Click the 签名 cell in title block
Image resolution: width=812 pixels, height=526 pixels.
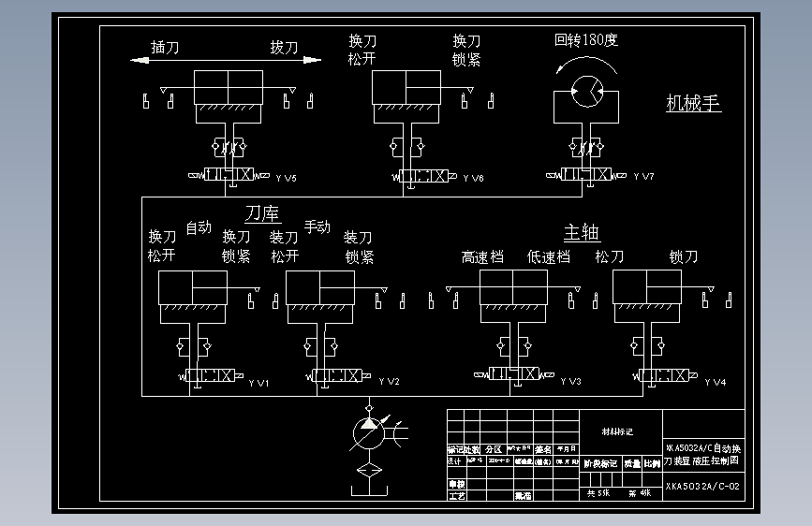pyautogui.click(x=542, y=449)
